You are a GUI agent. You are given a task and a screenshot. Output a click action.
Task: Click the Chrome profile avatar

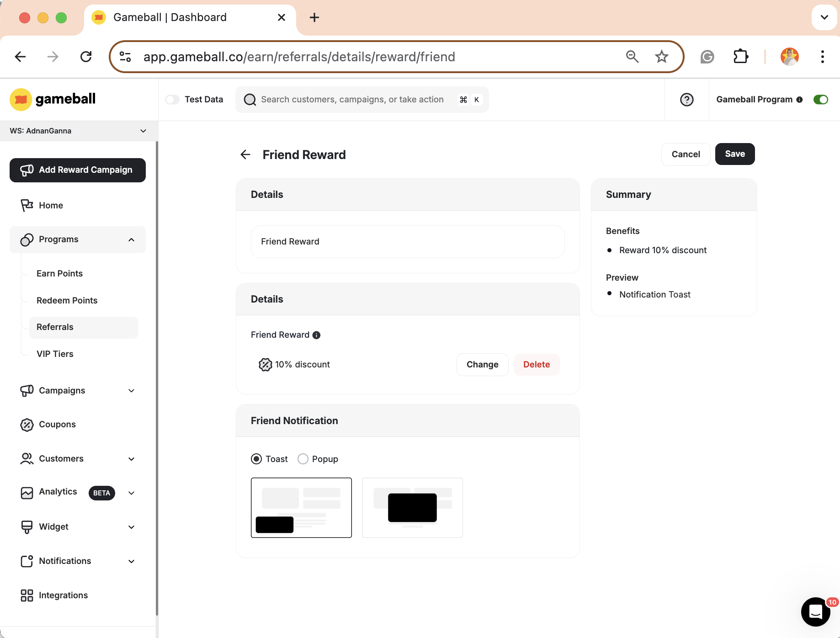tap(789, 57)
